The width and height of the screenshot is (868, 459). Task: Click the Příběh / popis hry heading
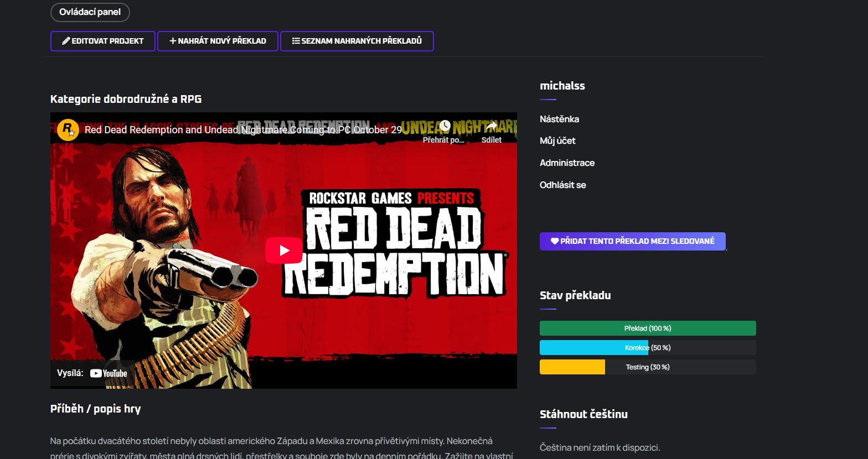(x=95, y=409)
